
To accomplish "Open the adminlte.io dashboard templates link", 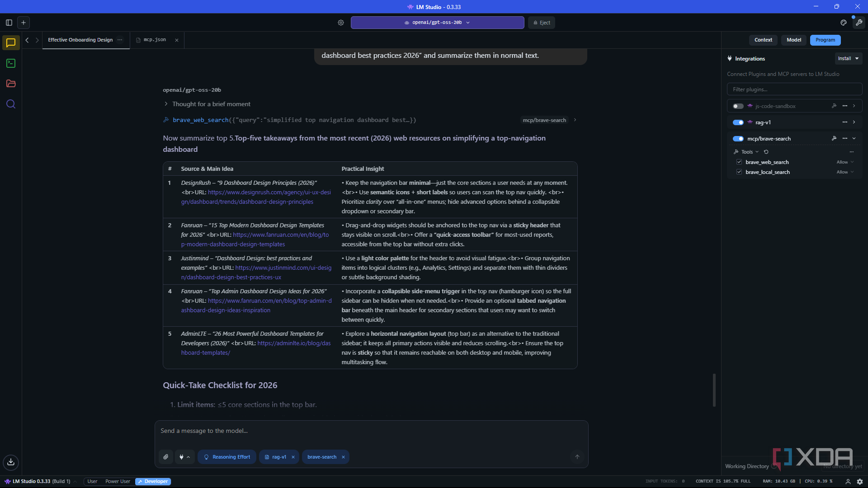I will [256, 348].
